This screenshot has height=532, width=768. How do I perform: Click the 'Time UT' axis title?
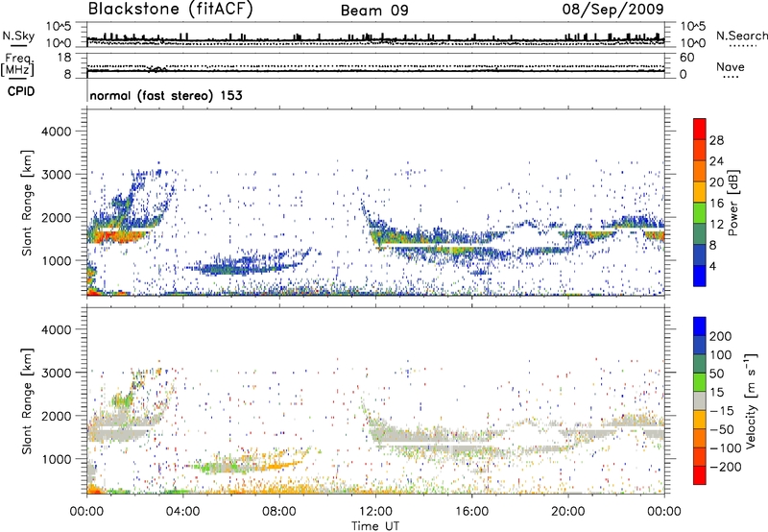click(375, 526)
